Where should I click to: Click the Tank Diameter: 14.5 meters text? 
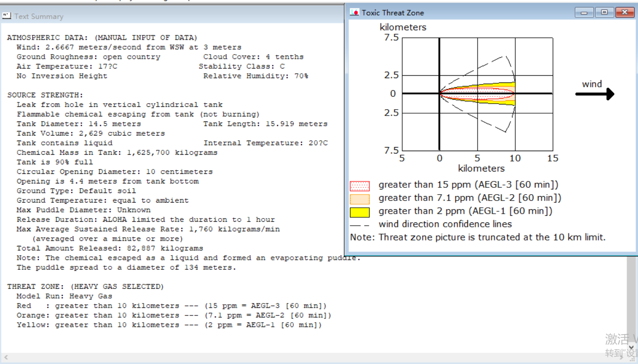click(79, 124)
